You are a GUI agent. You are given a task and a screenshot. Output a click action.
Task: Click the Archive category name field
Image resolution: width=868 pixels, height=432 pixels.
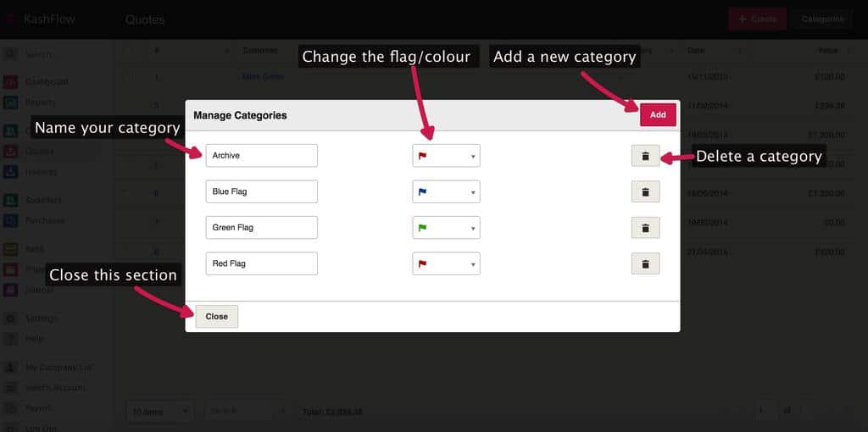pos(261,156)
